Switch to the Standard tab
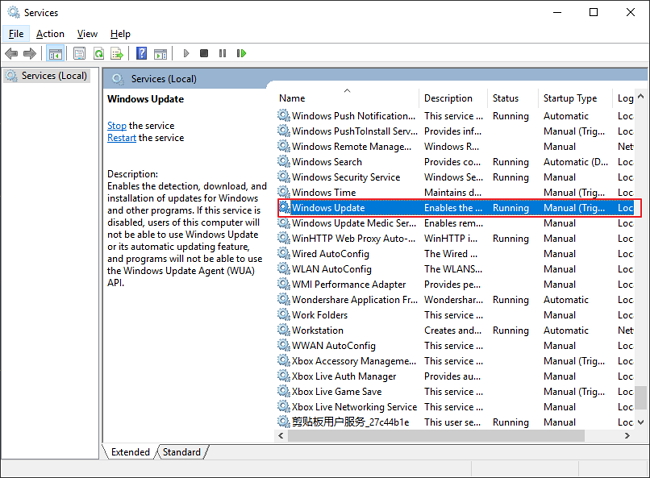The image size is (650, 478). point(181,452)
